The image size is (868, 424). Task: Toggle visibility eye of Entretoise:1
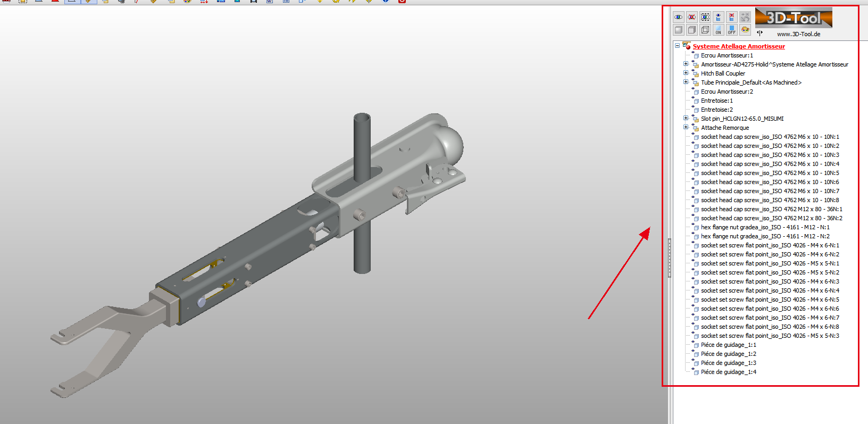pos(693,97)
